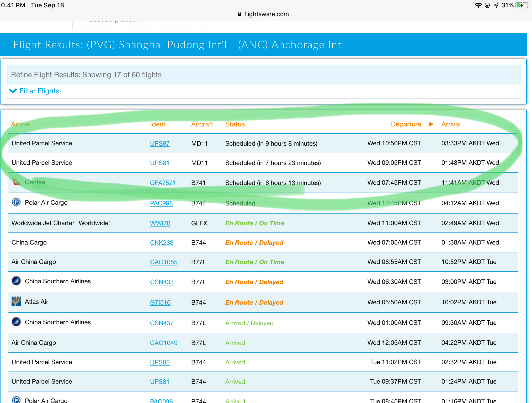Expand the Filter Flights chevron

point(13,91)
